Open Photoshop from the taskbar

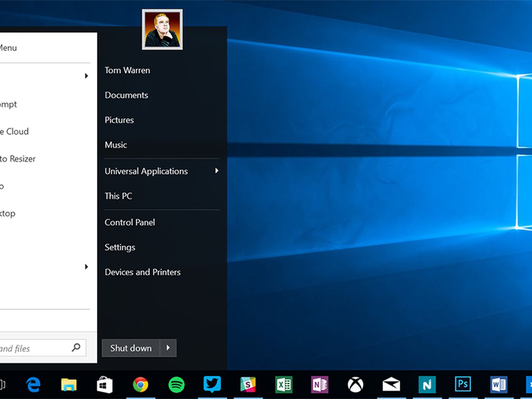pyautogui.click(x=462, y=384)
